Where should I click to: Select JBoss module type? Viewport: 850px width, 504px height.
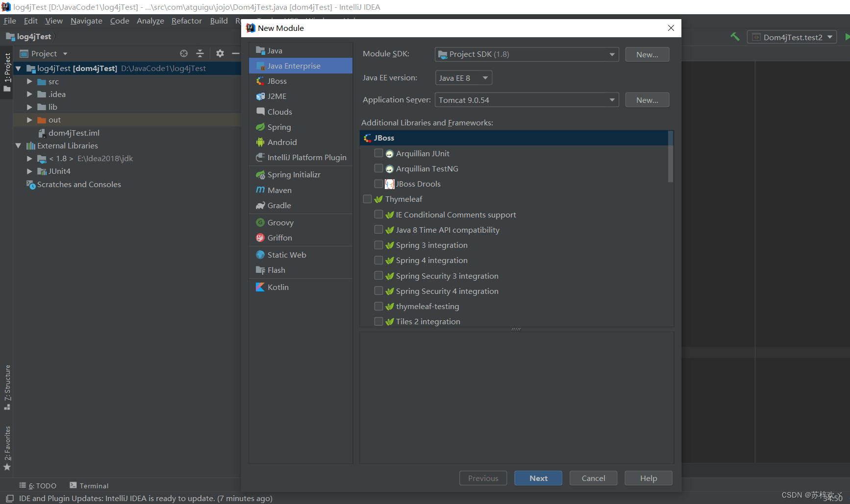[300, 81]
